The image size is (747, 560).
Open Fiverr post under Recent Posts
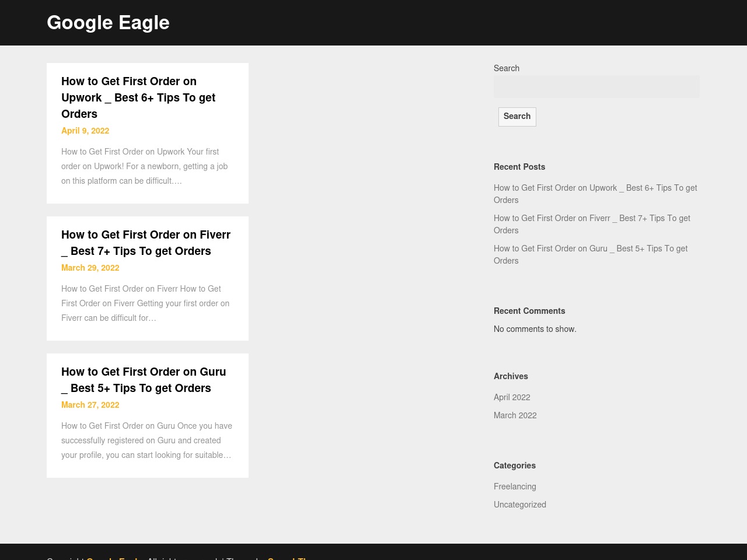pyautogui.click(x=592, y=224)
